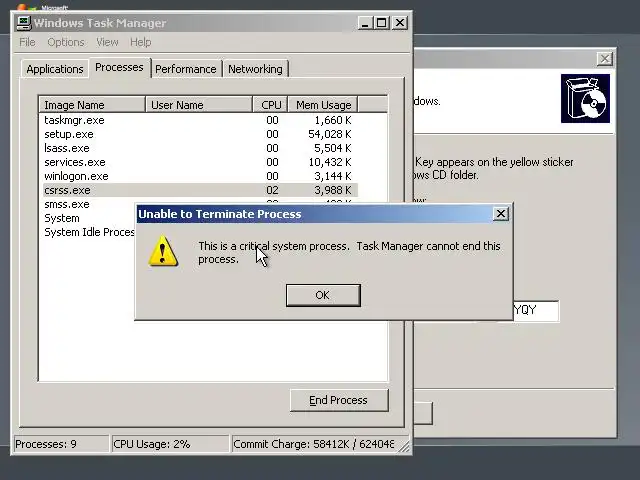Sort by Image Name column header
The image size is (640, 480).
(x=92, y=105)
